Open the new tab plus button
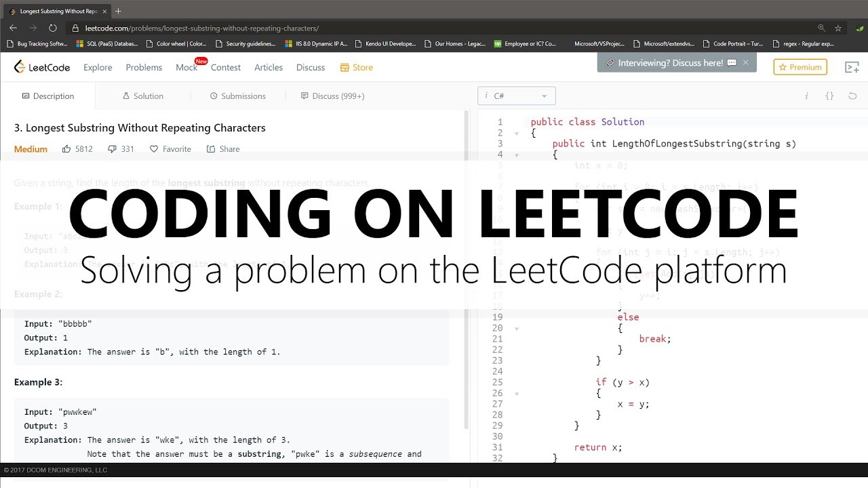This screenshot has width=868, height=488. click(118, 11)
